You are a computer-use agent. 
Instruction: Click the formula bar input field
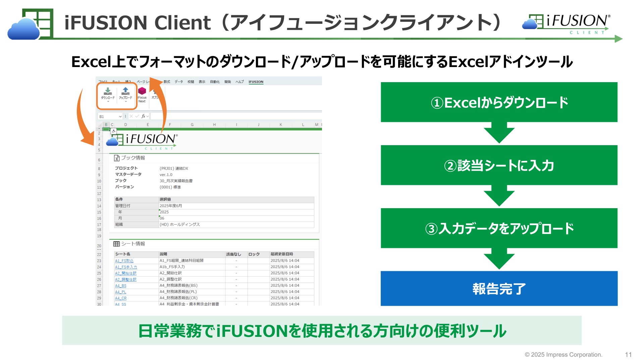[x=236, y=116]
